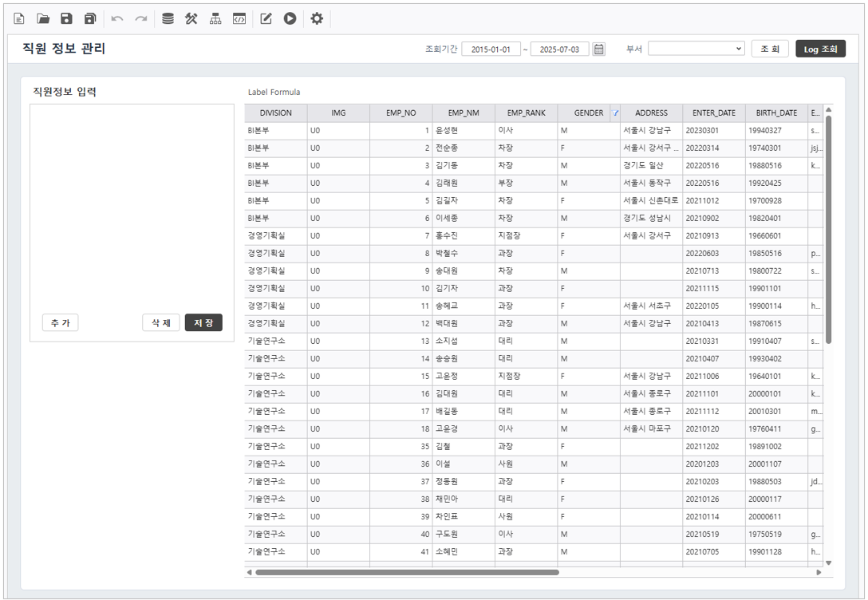868x600 pixels.
Task: Open the database stack icon
Action: tap(168, 18)
